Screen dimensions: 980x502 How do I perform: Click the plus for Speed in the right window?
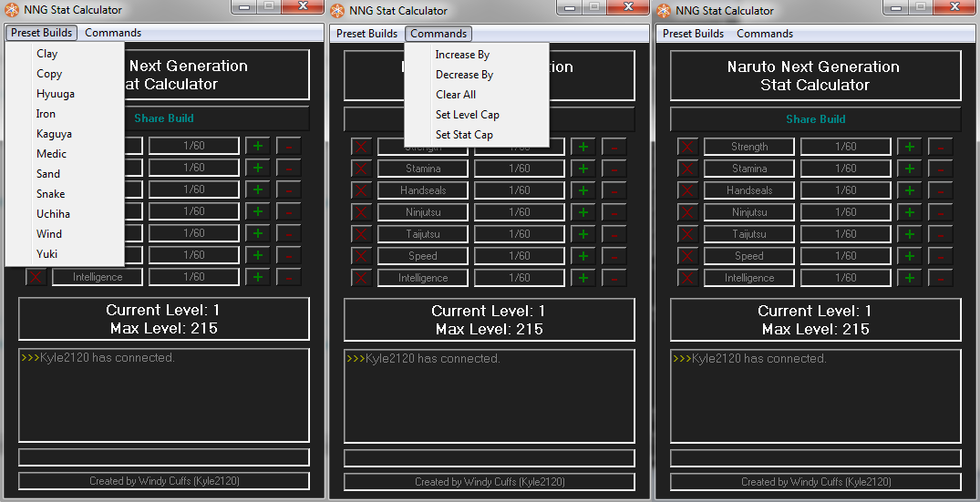pyautogui.click(x=910, y=256)
